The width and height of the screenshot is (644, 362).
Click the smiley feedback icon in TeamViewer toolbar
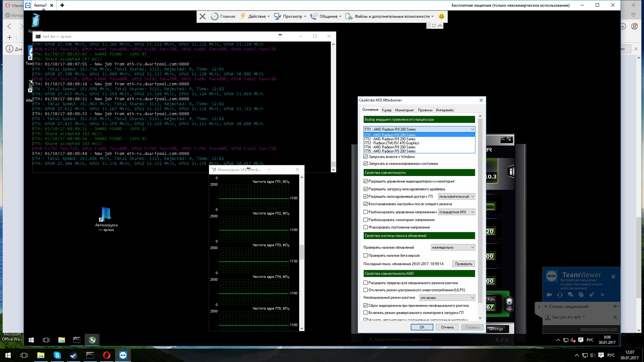[x=441, y=16]
